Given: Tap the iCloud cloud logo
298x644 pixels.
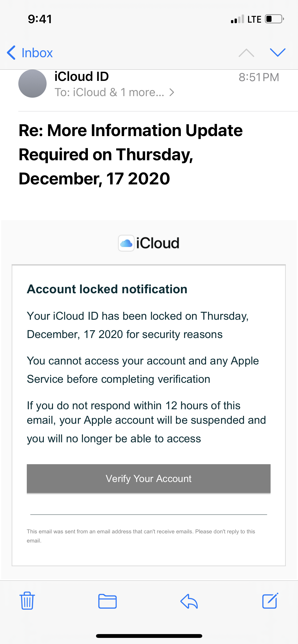Looking at the screenshot, I should click(126, 243).
